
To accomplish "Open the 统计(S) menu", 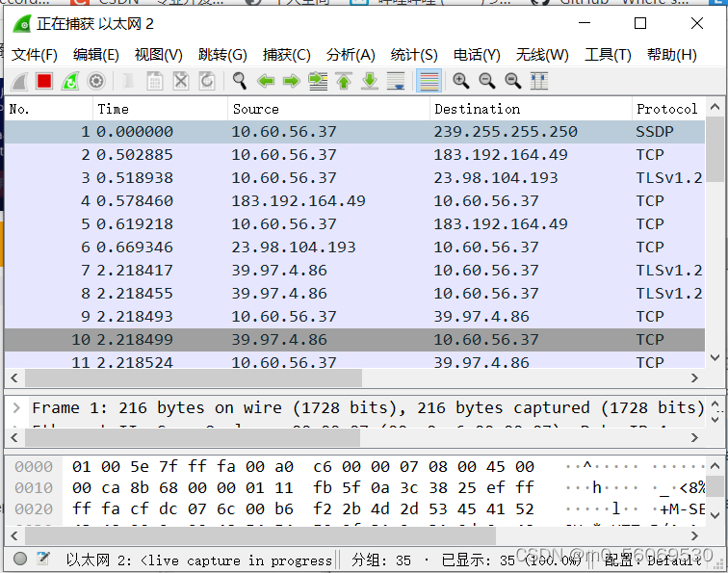I will click(x=414, y=55).
